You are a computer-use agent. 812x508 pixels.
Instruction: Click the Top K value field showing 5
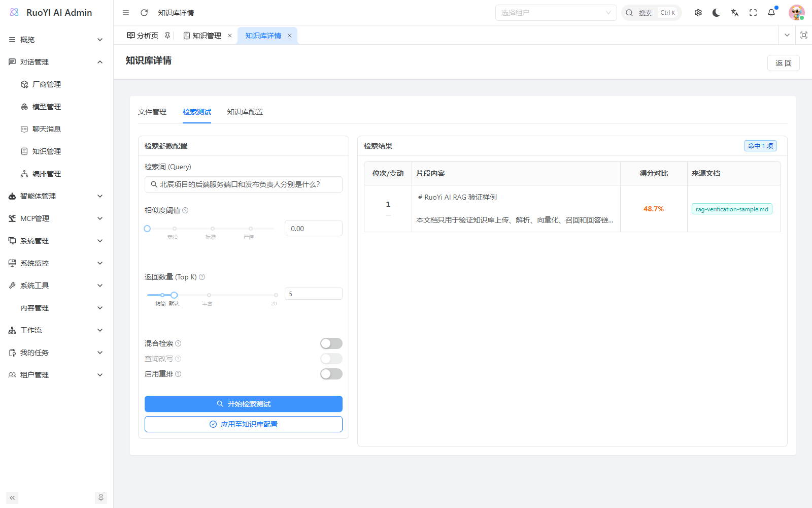[314, 294]
